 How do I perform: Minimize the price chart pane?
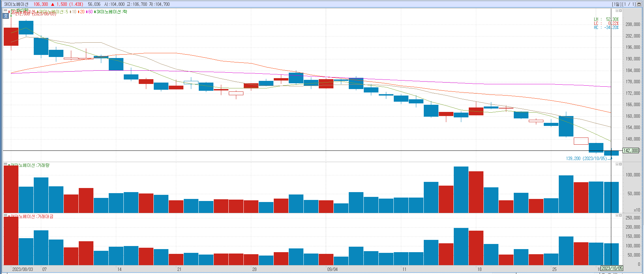click(617, 11)
